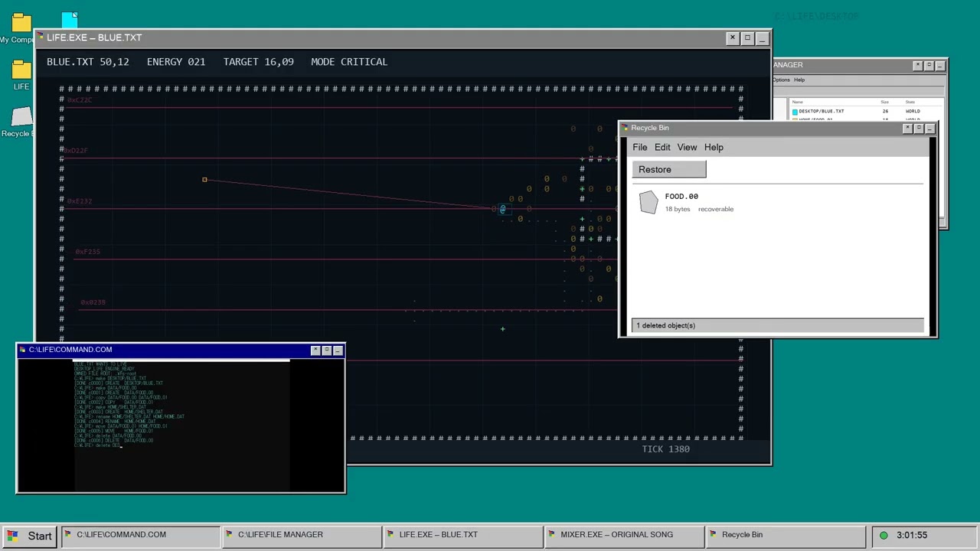Click the MIXER.EXE taskbar button icon
The width and height of the screenshot is (980, 551).
click(553, 535)
